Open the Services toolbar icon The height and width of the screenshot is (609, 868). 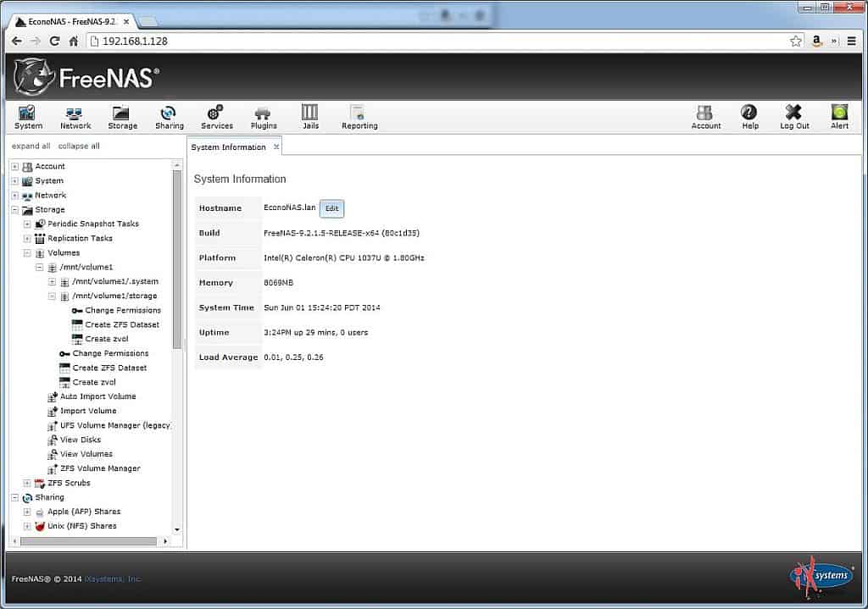[x=216, y=117]
